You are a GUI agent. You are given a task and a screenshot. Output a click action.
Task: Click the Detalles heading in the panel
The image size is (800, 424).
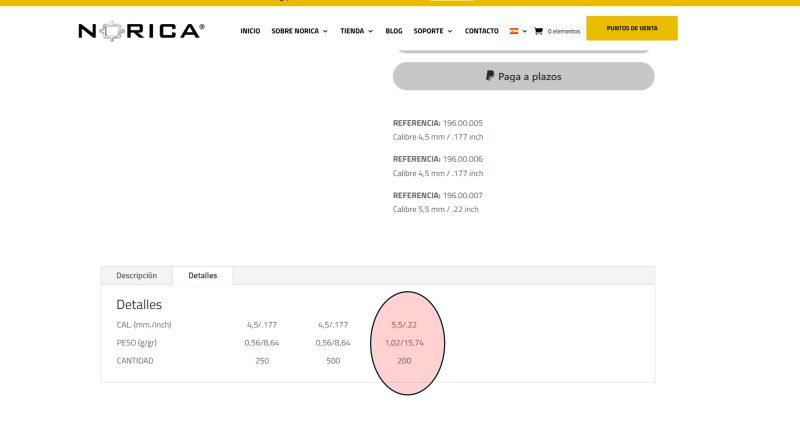[x=139, y=304]
